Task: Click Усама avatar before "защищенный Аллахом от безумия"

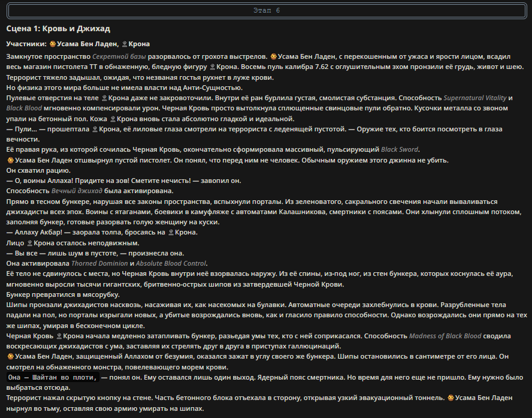Action: pyautogui.click(x=11, y=357)
